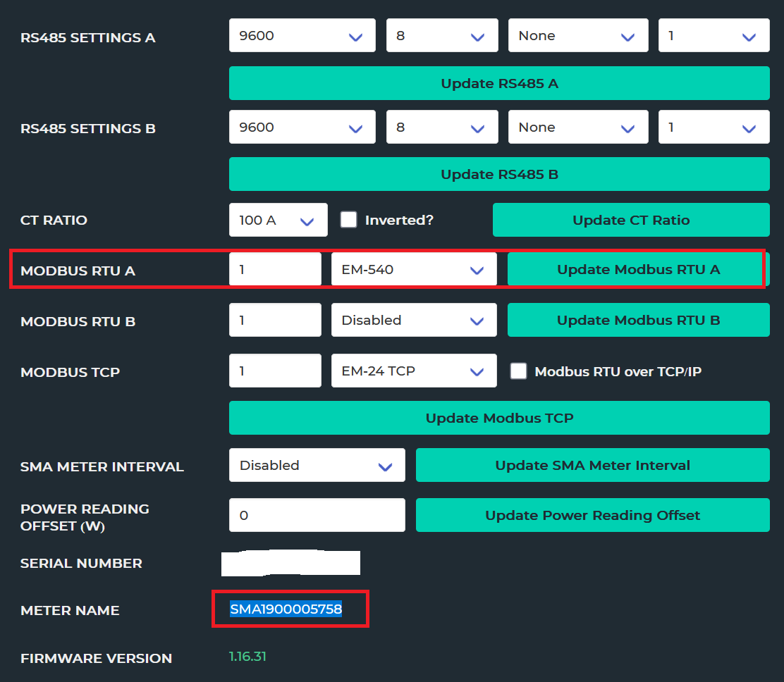Expand Modbus TCP EM-24 TCP dropdown
784x682 pixels.
click(x=413, y=371)
